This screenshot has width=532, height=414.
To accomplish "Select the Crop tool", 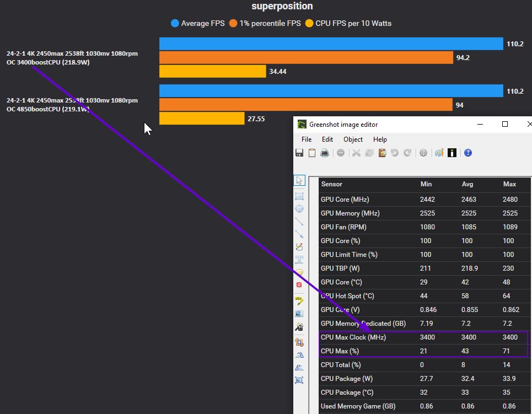I will [299, 342].
